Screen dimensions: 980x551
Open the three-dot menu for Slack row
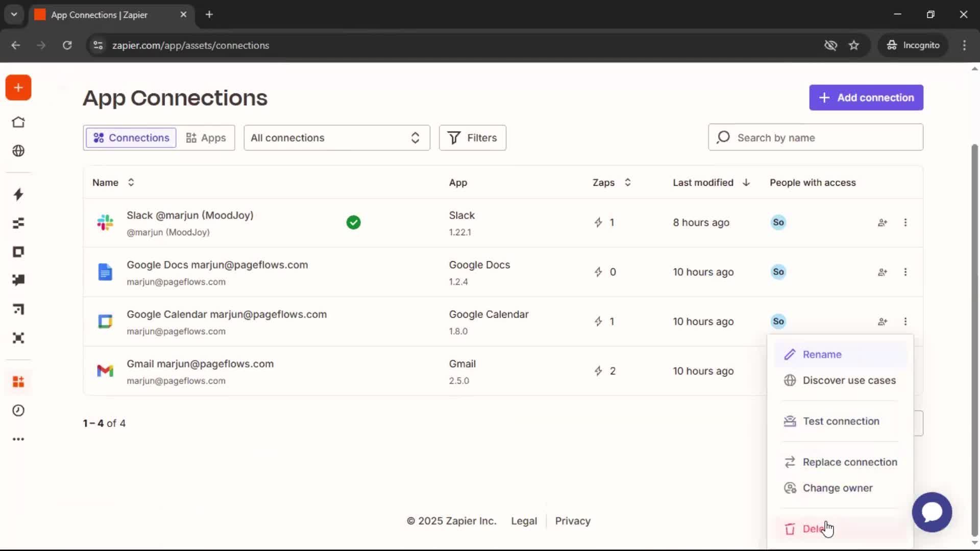pyautogui.click(x=905, y=222)
